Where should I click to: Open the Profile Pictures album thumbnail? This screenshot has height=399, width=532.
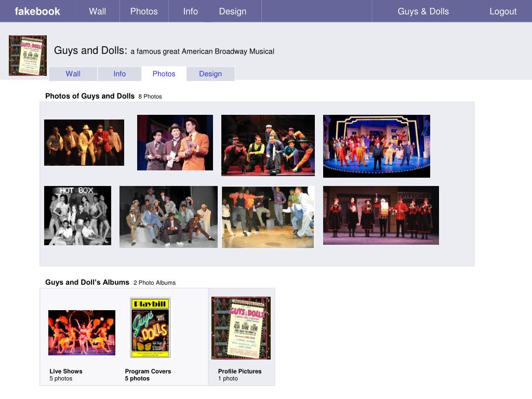click(x=241, y=328)
